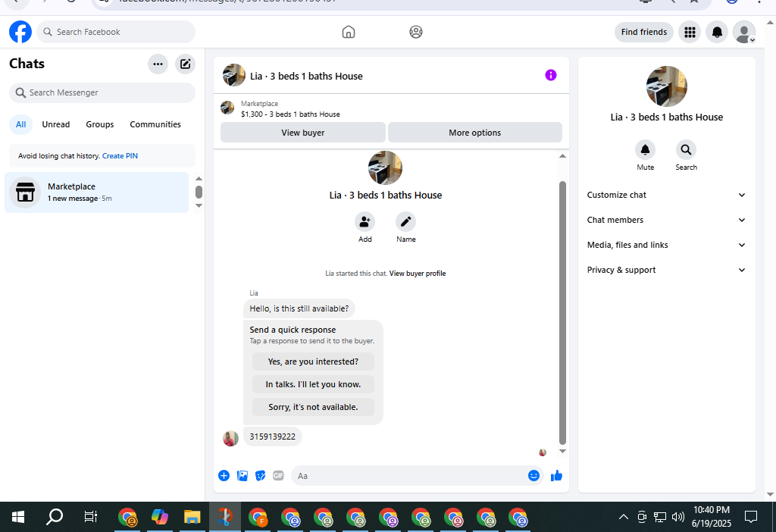The height and width of the screenshot is (532, 776).
Task: Expand Media, files and links section
Action: pyautogui.click(x=666, y=245)
